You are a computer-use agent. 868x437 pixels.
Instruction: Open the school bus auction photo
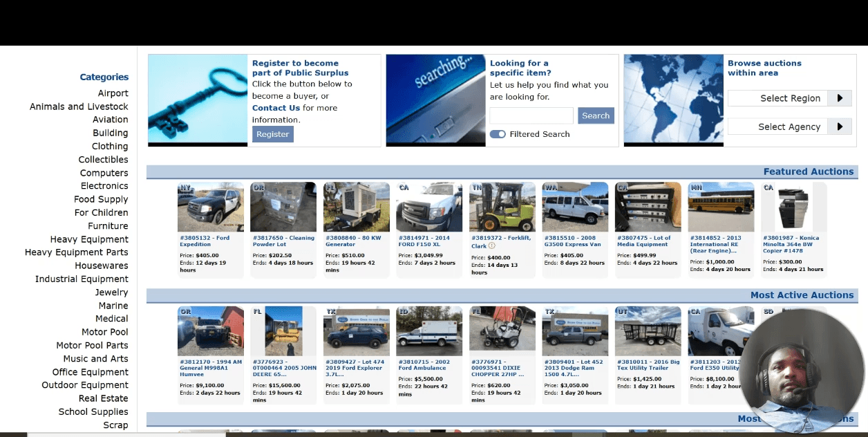(721, 207)
